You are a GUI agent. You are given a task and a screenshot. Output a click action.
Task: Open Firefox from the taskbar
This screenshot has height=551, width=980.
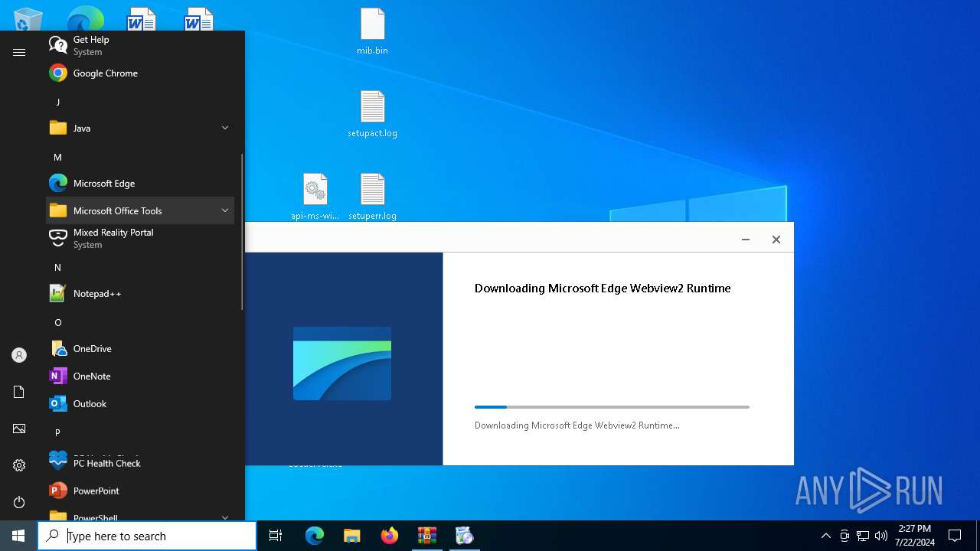click(x=389, y=536)
